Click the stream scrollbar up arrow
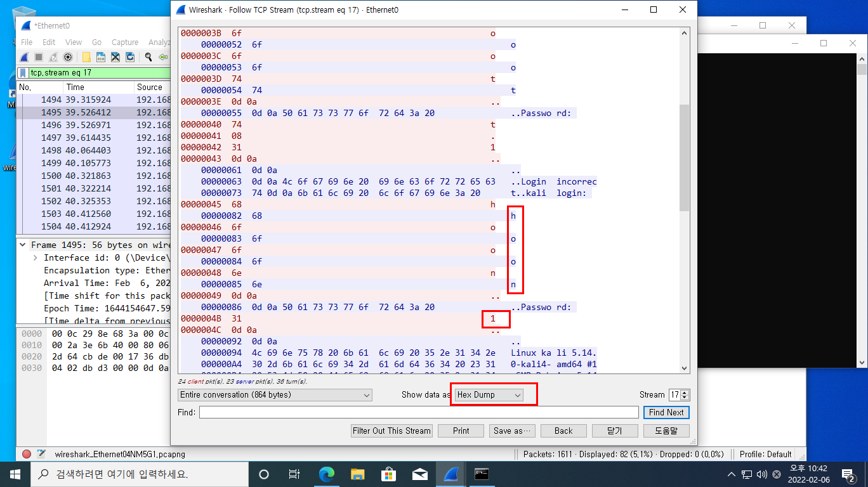This screenshot has width=868, height=487. (684, 33)
